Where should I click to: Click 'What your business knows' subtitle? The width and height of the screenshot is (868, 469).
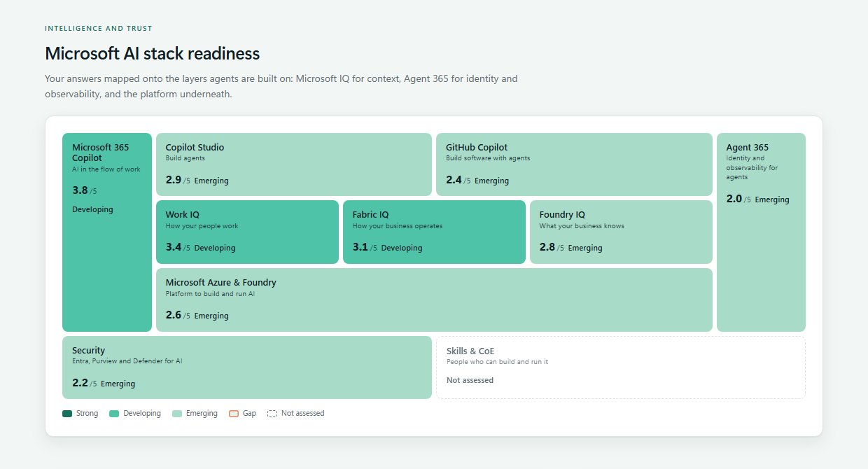coord(582,226)
